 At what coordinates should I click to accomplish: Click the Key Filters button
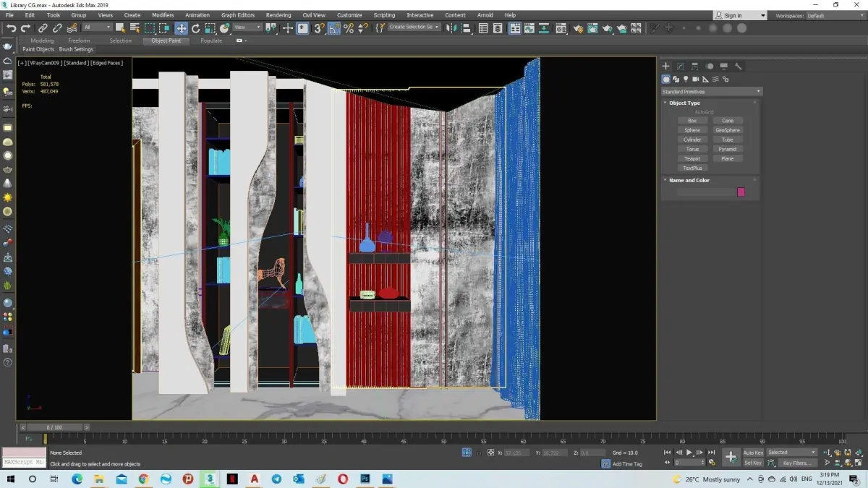(x=796, y=463)
